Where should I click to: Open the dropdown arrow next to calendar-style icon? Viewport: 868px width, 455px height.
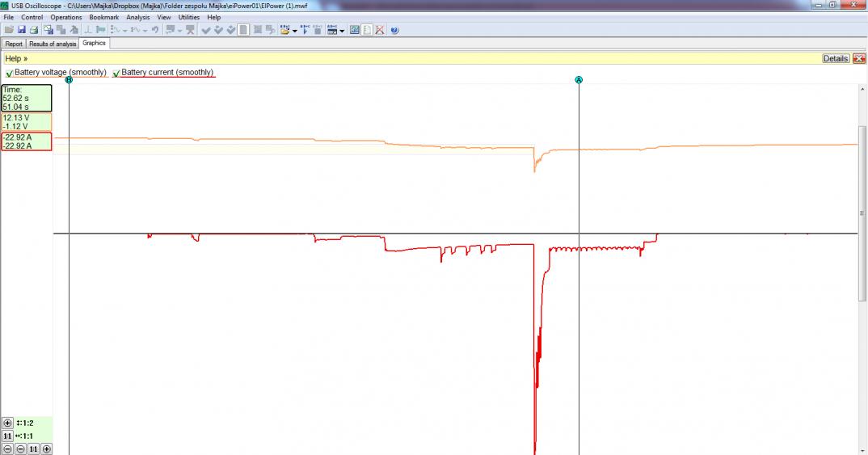point(342,31)
